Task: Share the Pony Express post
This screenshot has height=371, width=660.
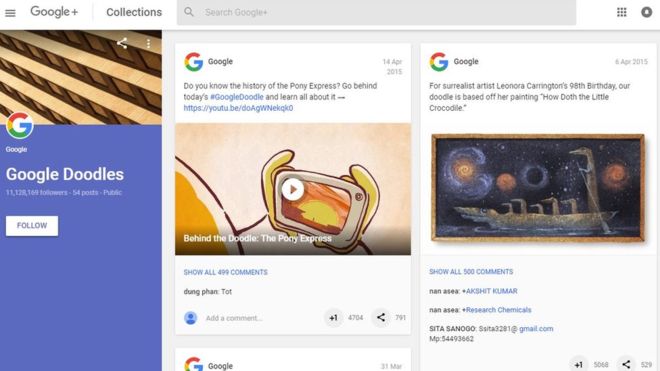Action: tap(381, 318)
